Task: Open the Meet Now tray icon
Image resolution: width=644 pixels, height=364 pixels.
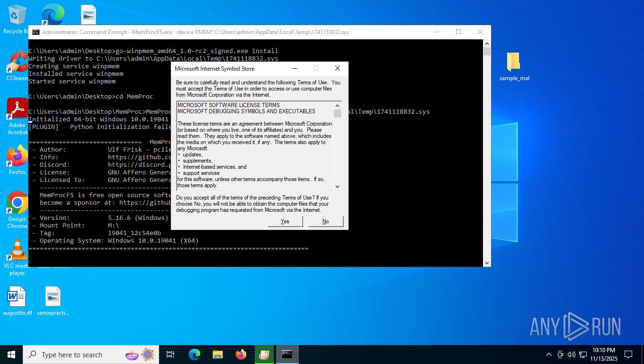Action: click(x=560, y=355)
